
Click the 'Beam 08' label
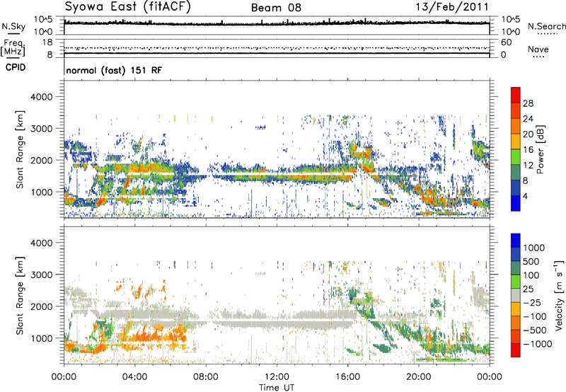coord(276,8)
